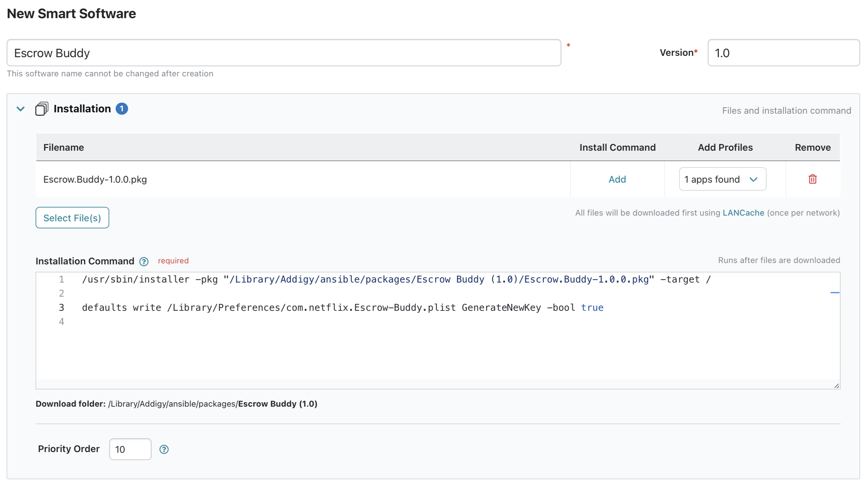Collapse the Installation section chevron

coord(21,109)
